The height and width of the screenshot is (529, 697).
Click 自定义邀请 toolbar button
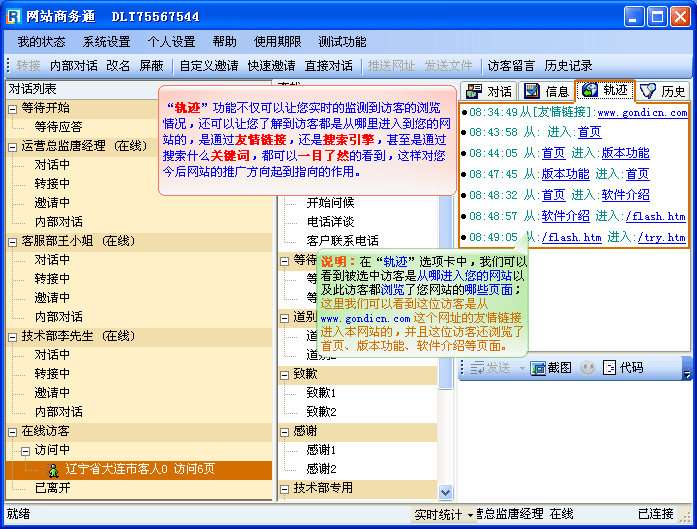click(209, 66)
